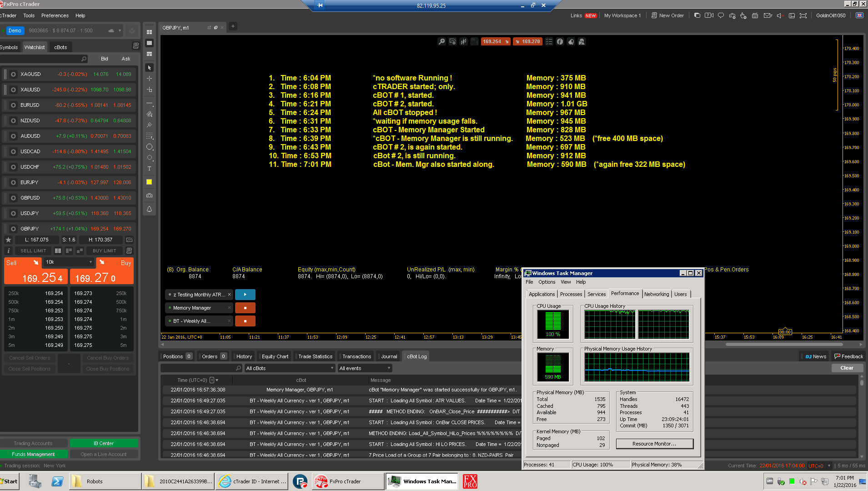Click the New Order button
Screen dimensions: 868x491
[x=667, y=15]
